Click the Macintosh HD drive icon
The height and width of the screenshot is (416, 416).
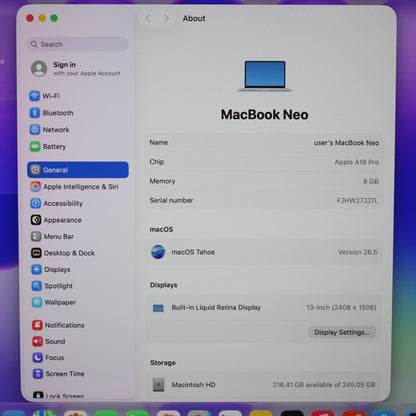(159, 385)
